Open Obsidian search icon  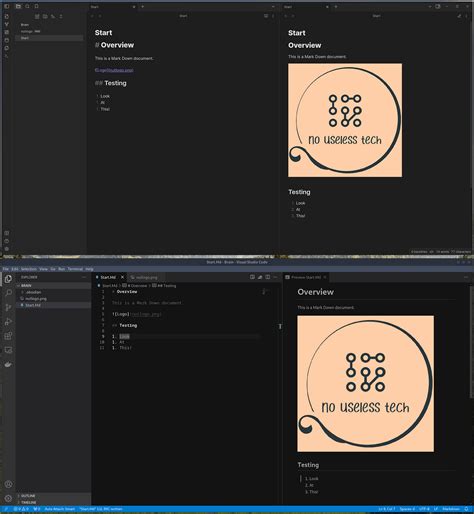click(27, 6)
